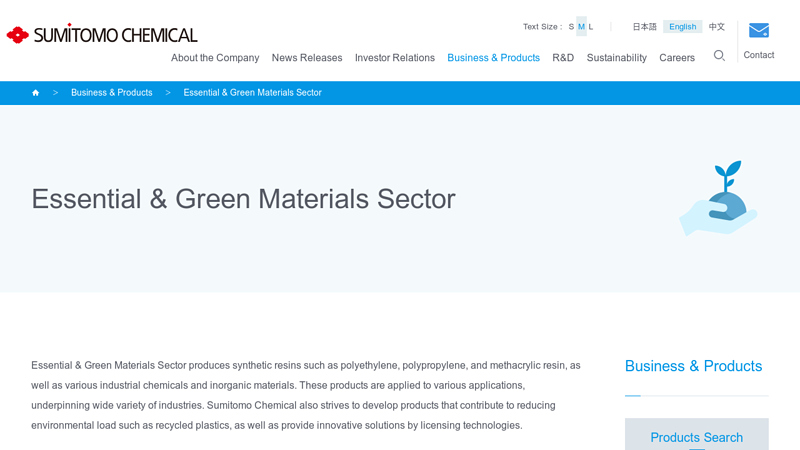Open Sustainability menu item

(x=616, y=58)
